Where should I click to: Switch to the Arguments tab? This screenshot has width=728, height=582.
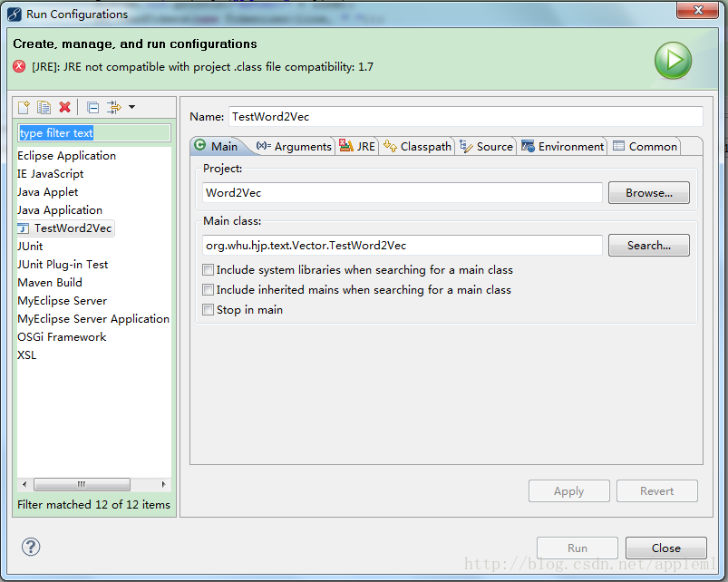coord(294,147)
